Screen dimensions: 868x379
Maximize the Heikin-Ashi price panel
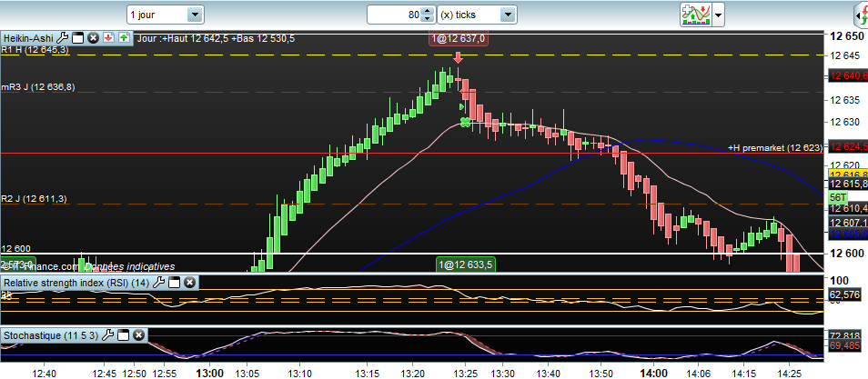point(78,38)
